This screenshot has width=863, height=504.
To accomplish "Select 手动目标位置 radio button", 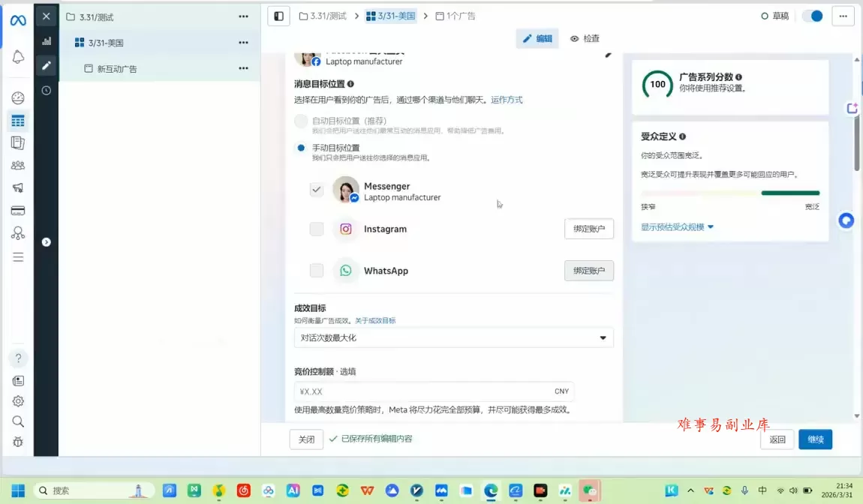I will point(300,148).
